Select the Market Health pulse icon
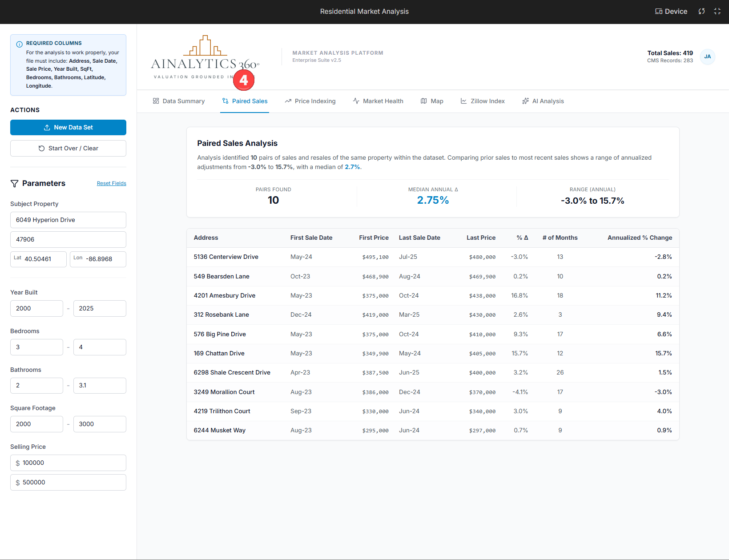This screenshot has width=729, height=560. coord(356,101)
